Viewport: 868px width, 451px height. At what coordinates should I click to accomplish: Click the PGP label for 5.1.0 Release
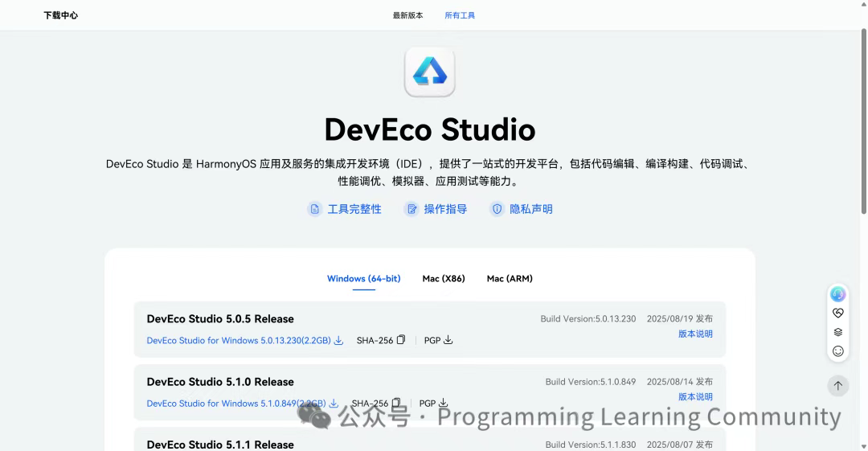[428, 404]
